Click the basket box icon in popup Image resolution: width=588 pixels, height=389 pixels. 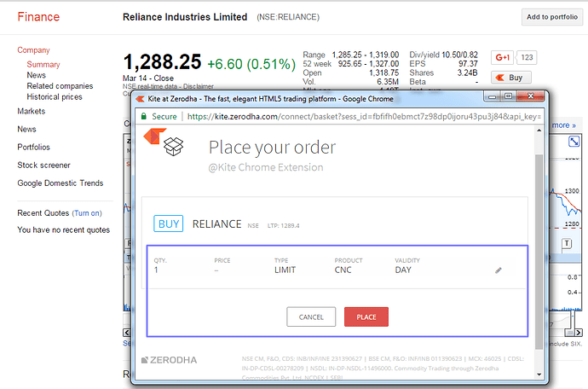pos(174,147)
